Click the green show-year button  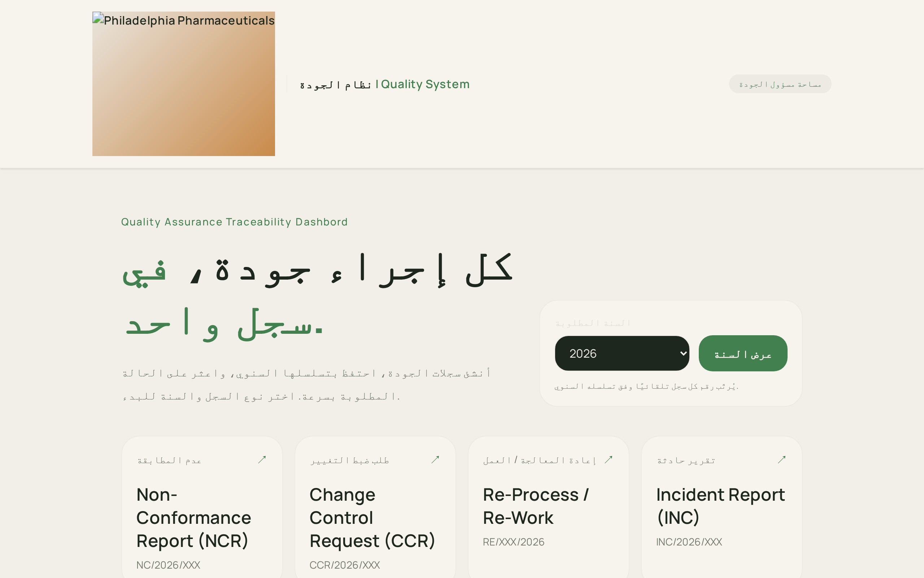pyautogui.click(x=743, y=353)
